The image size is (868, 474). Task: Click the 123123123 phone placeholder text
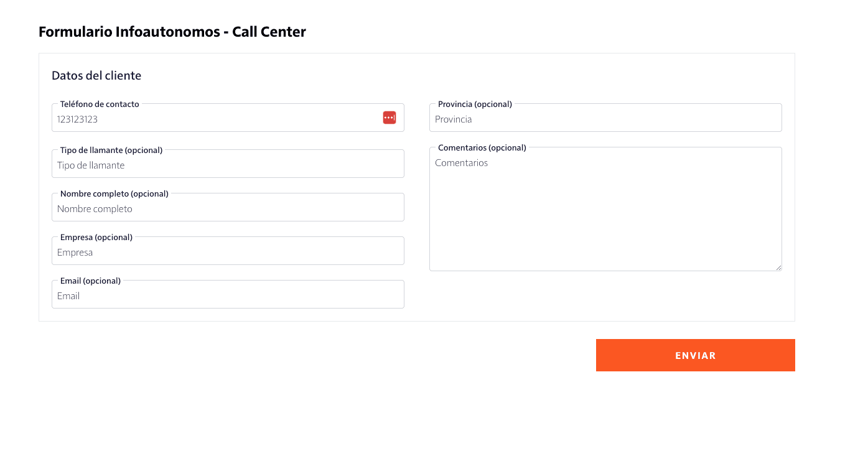coord(78,119)
